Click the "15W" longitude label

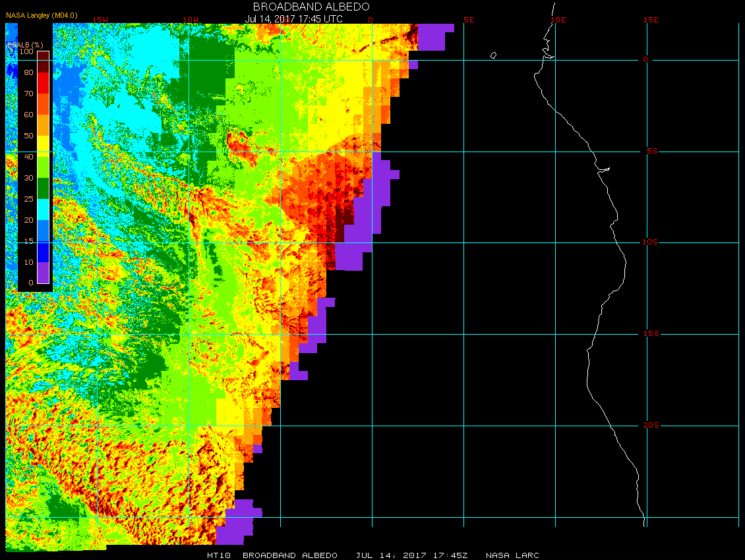click(x=100, y=20)
